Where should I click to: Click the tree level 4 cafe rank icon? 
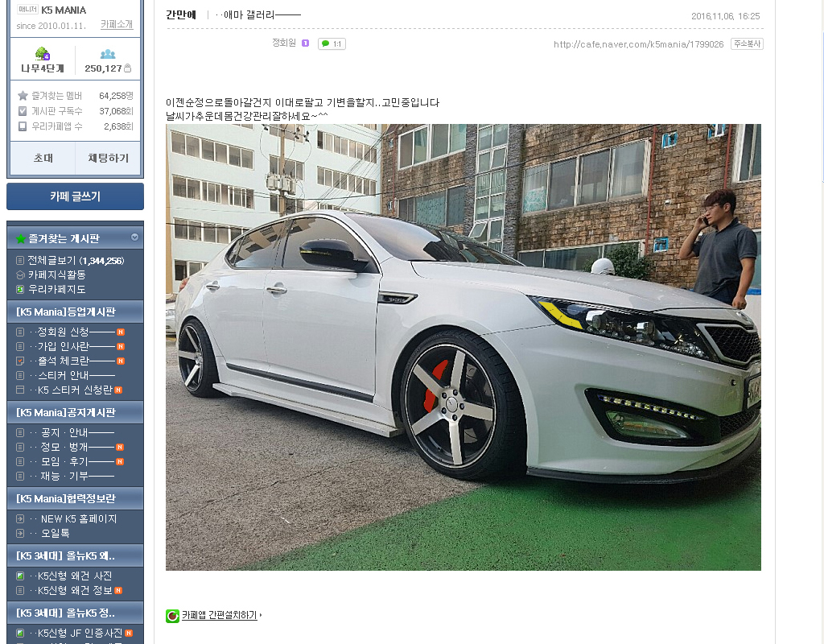[42, 54]
